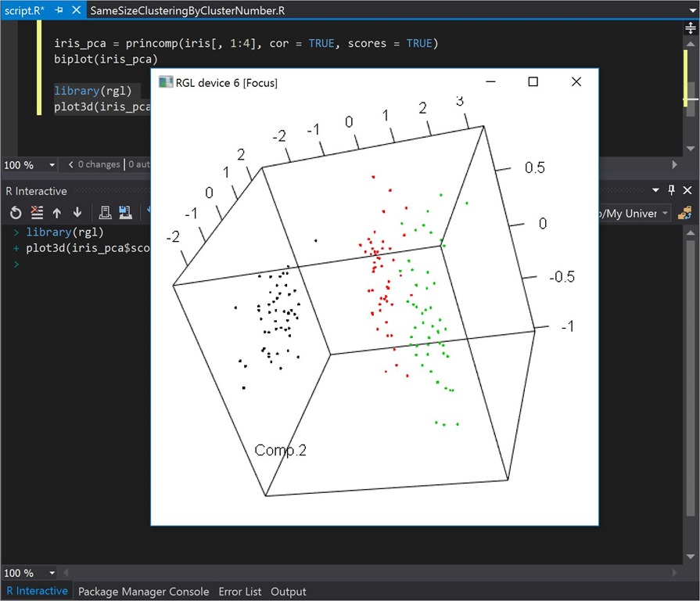Close the script.R tab
The width and height of the screenshot is (700, 601).
coord(75,10)
